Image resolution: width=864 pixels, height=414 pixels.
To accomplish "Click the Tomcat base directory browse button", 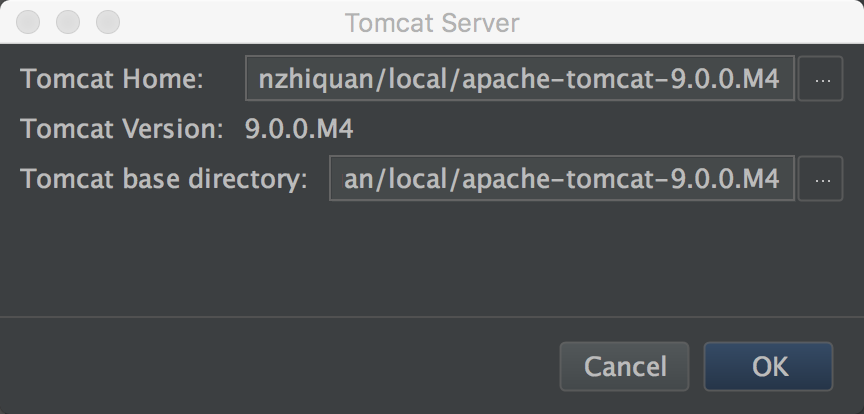I will [821, 179].
